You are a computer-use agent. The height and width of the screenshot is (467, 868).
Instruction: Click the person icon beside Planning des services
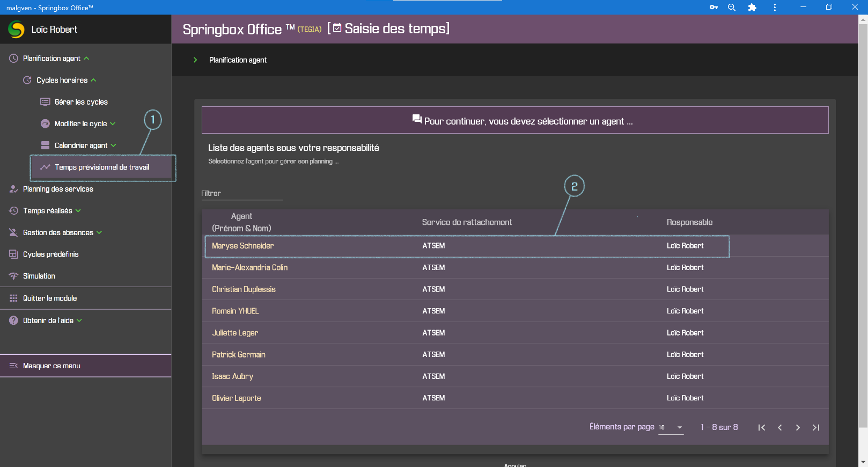coord(13,189)
